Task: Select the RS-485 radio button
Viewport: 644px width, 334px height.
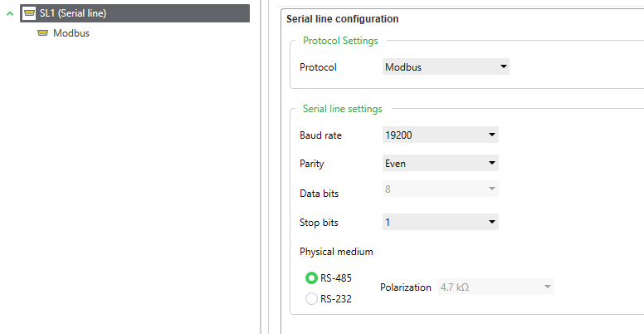Action: tap(311, 278)
